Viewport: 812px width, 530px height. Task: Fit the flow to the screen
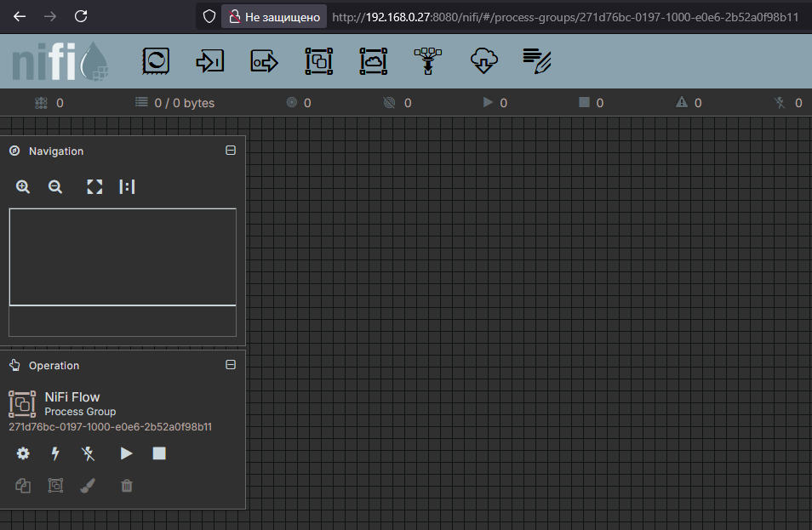pos(94,186)
